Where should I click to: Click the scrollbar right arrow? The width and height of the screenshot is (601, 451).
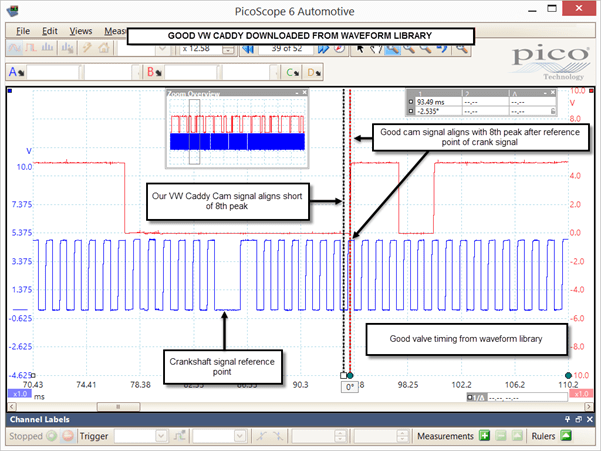(589, 406)
